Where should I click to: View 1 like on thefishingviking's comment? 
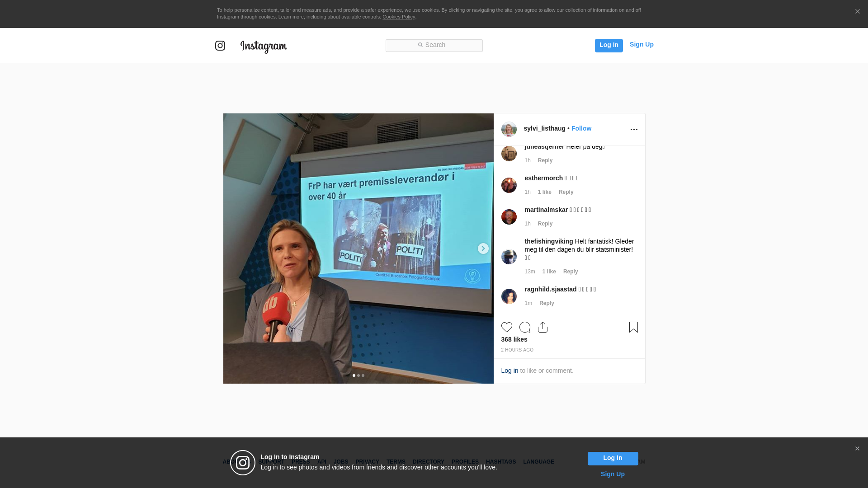[549, 272]
